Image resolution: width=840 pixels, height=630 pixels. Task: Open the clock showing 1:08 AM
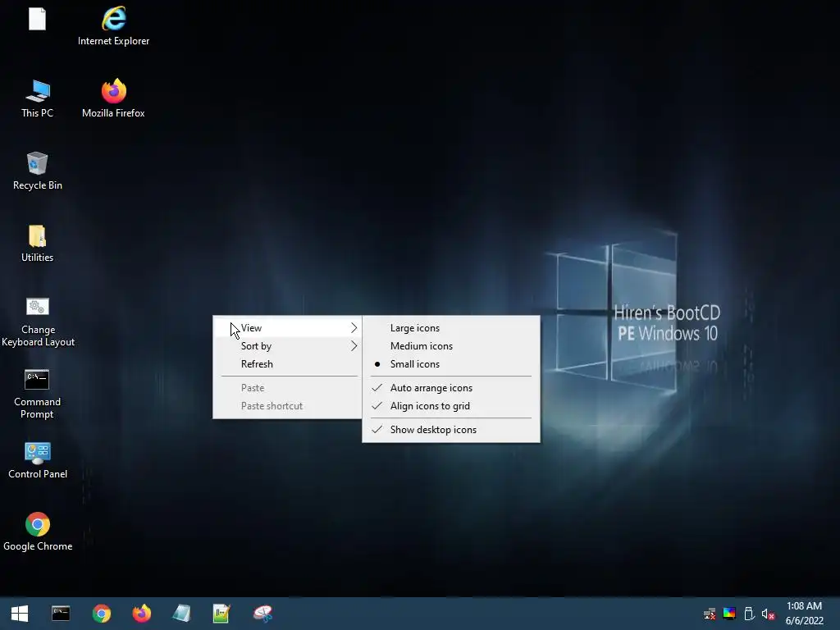click(x=804, y=614)
